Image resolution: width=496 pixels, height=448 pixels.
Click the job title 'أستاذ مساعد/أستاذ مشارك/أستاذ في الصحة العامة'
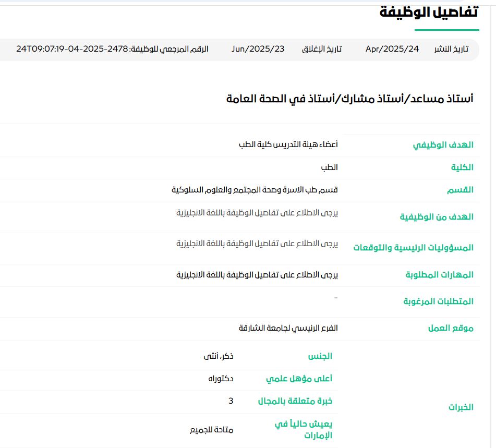click(350, 99)
